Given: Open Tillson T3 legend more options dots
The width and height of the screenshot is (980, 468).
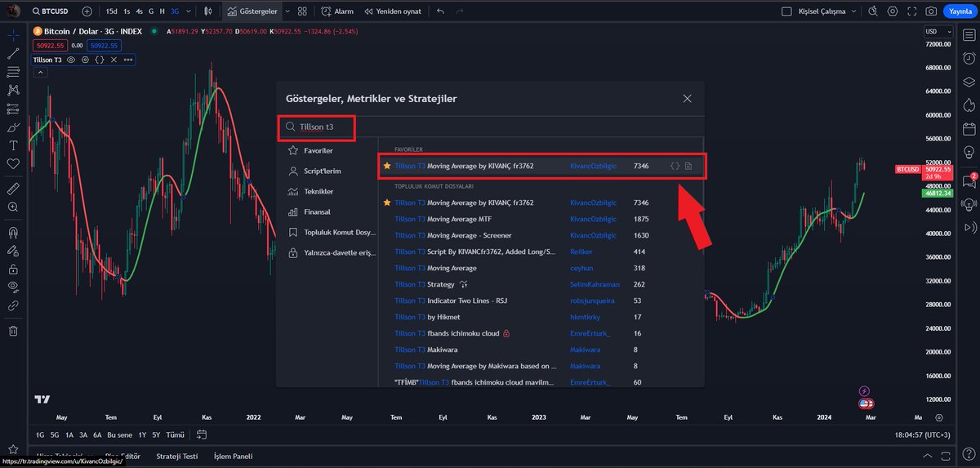Looking at the screenshot, I should (127, 60).
